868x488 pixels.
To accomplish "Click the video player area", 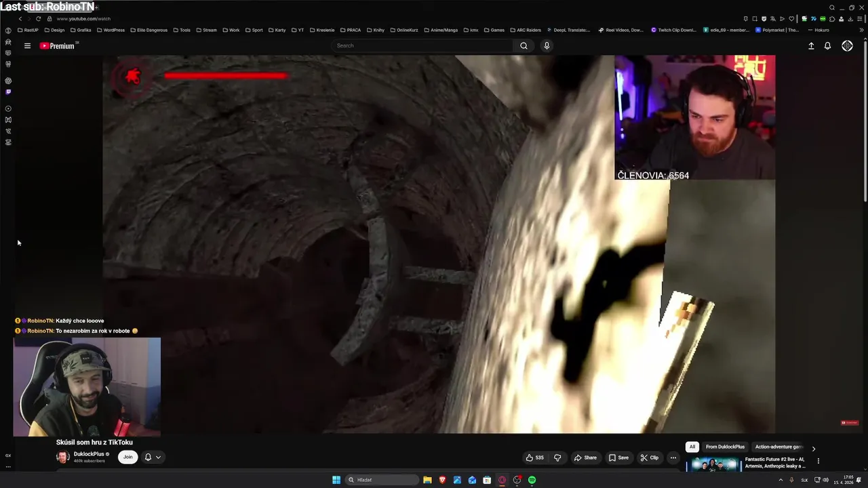I will [439, 244].
